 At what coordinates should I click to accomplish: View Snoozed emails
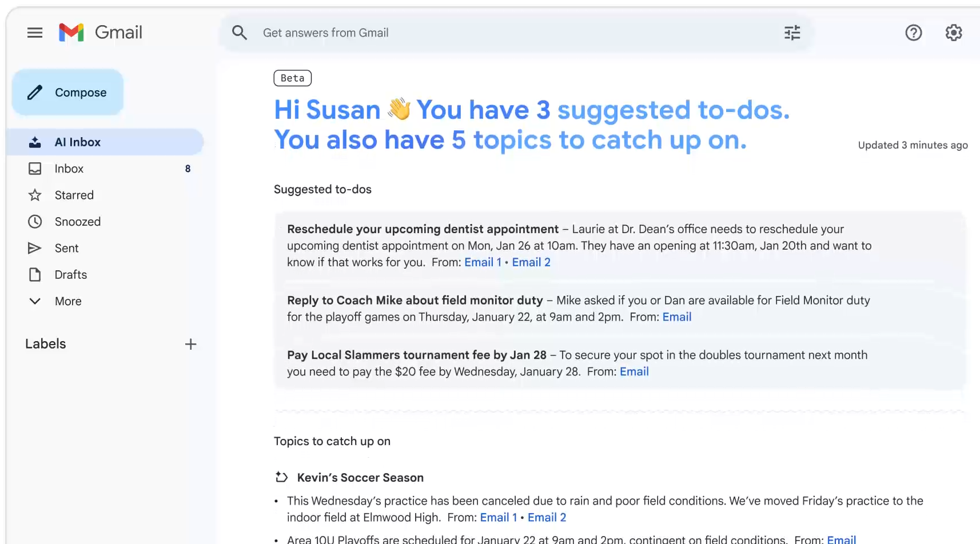[x=77, y=222]
